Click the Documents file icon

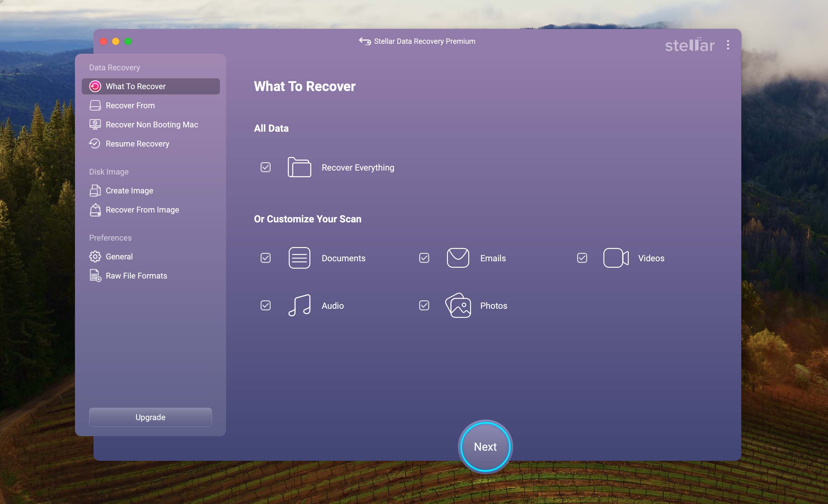299,257
